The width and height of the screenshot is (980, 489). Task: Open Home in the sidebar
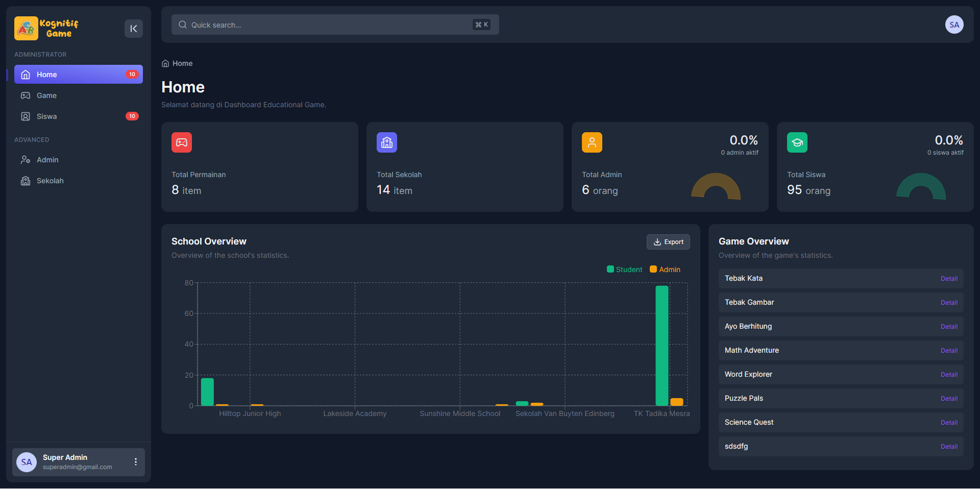(x=79, y=75)
